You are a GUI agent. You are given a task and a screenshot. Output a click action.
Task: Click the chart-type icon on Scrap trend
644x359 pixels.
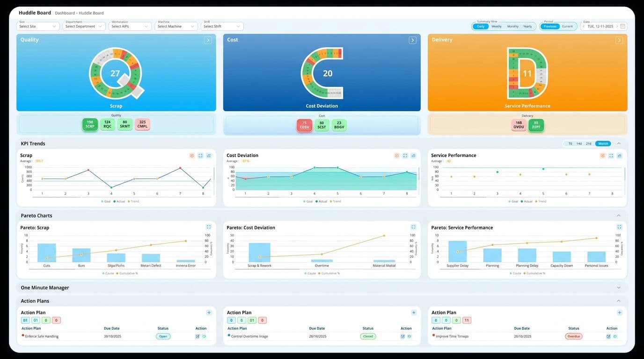(x=209, y=156)
